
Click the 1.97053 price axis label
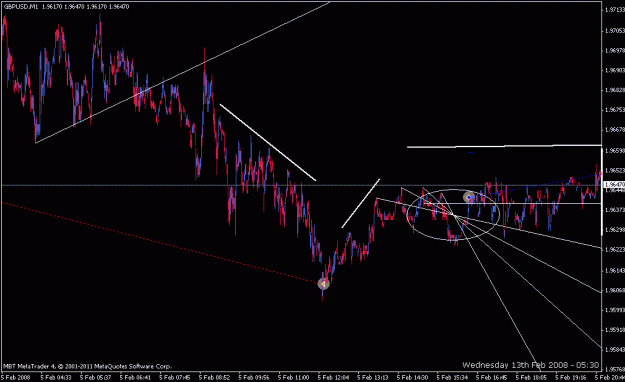pos(614,30)
